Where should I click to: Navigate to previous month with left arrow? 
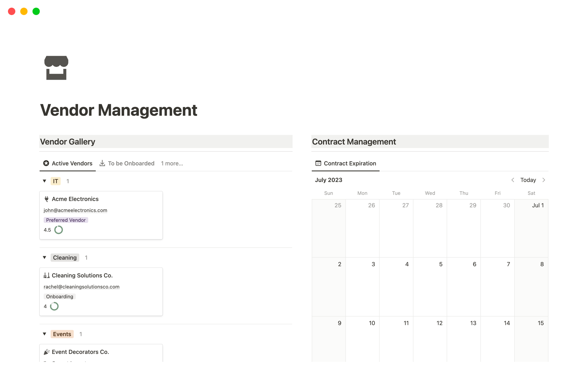coord(513,180)
